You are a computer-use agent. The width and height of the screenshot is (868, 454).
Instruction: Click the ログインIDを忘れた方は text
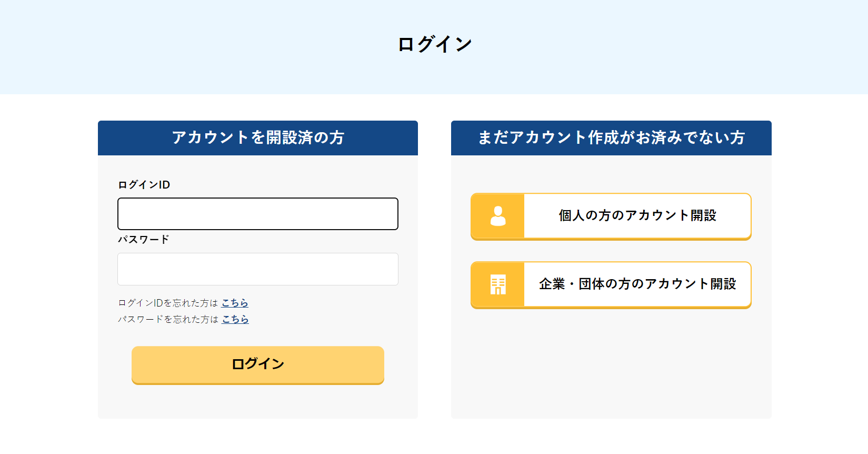pyautogui.click(x=168, y=303)
